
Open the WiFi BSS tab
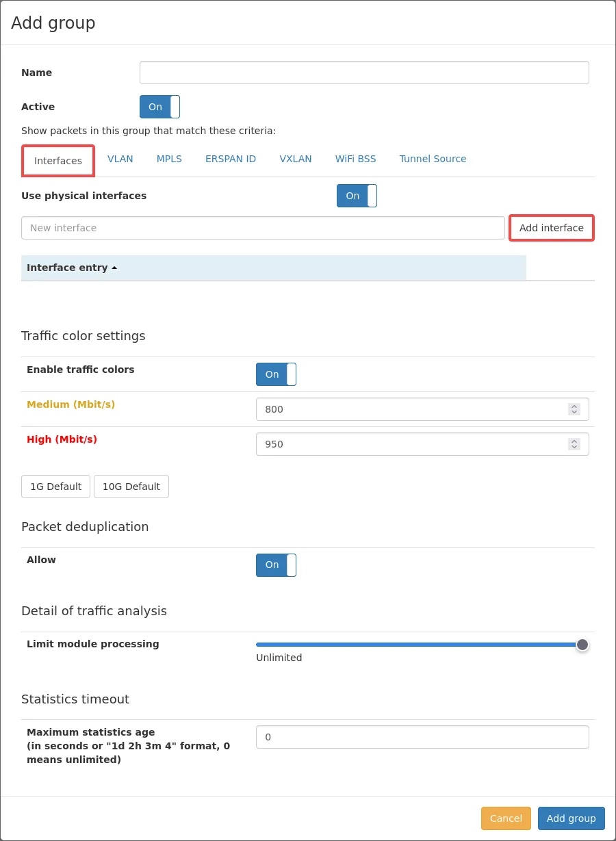pyautogui.click(x=355, y=159)
